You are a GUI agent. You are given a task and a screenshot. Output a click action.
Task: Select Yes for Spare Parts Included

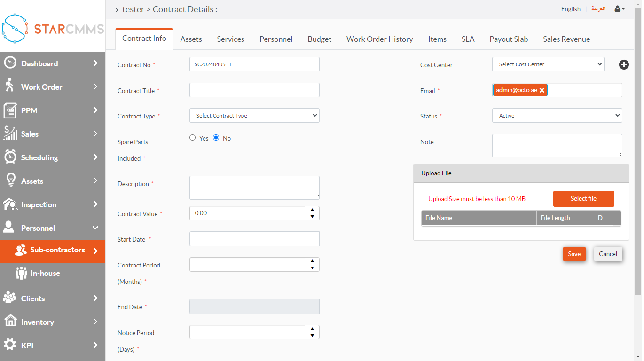(x=193, y=138)
